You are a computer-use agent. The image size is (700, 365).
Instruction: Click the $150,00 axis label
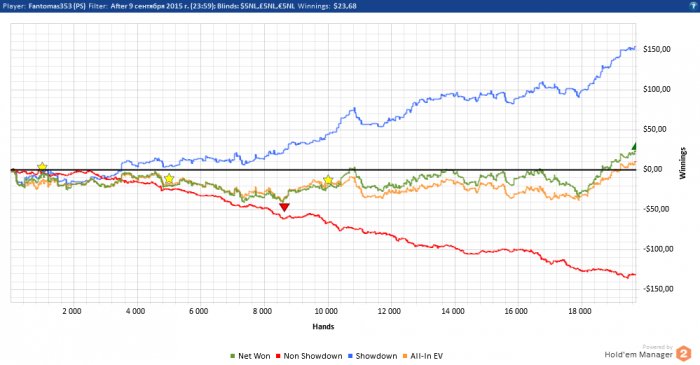click(x=657, y=50)
